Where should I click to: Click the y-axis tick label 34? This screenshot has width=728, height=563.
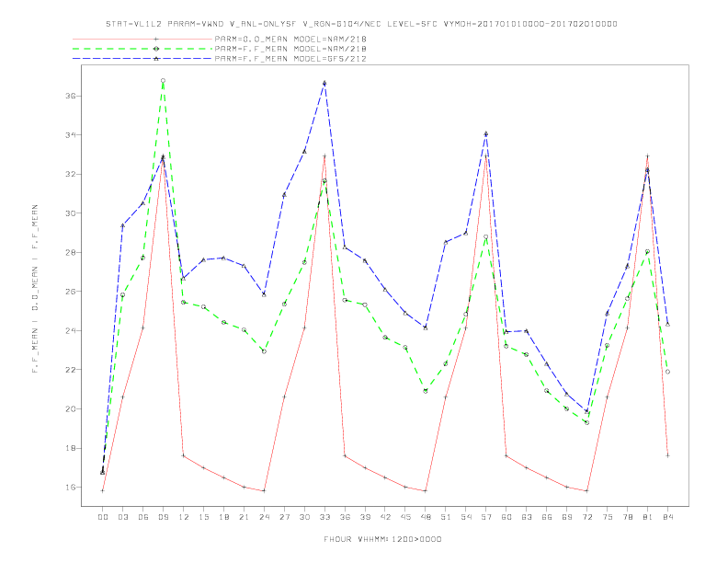pyautogui.click(x=70, y=135)
